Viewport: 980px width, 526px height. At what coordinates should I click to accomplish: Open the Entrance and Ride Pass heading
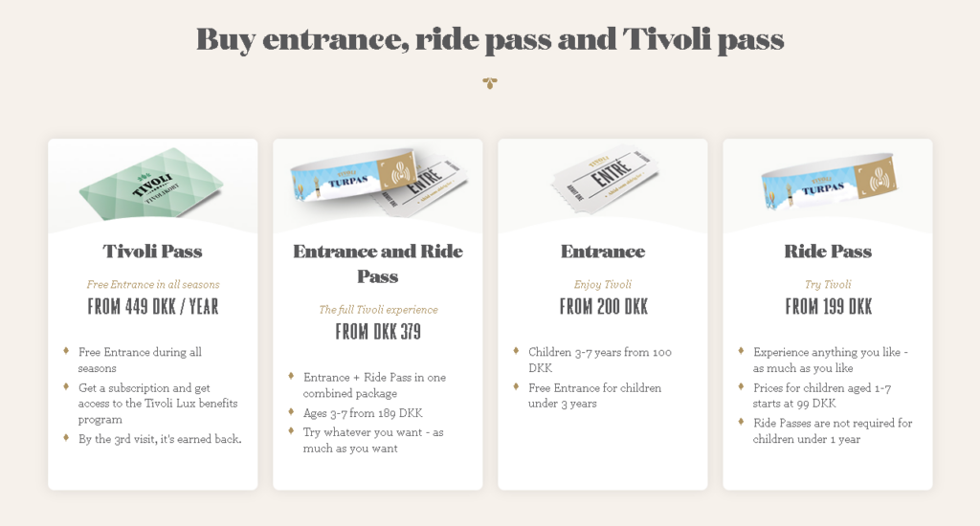378,264
